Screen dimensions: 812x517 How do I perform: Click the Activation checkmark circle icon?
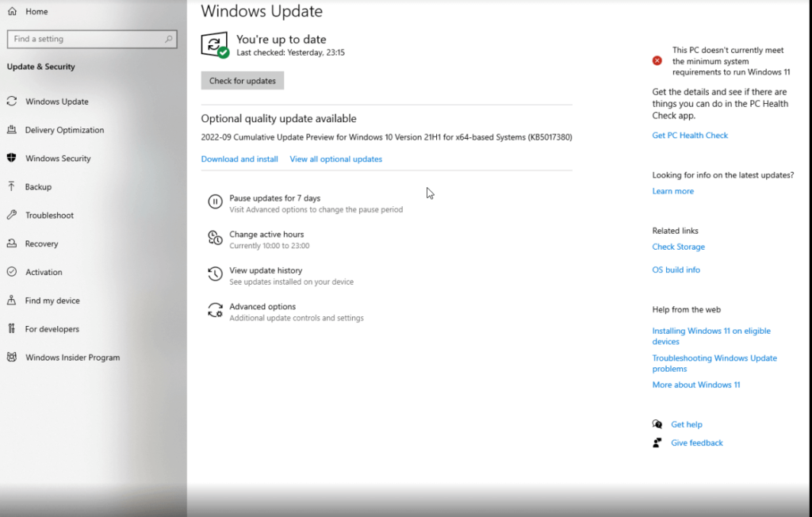click(x=11, y=271)
